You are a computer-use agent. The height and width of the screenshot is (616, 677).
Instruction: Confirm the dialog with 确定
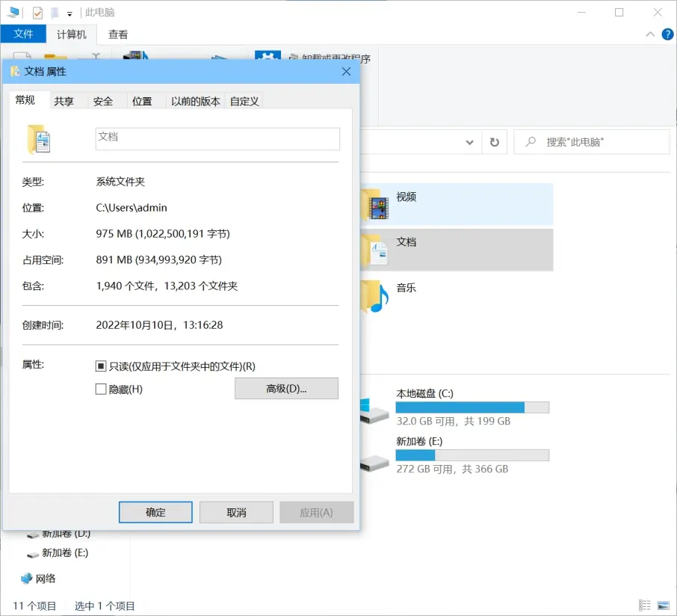pyautogui.click(x=155, y=512)
